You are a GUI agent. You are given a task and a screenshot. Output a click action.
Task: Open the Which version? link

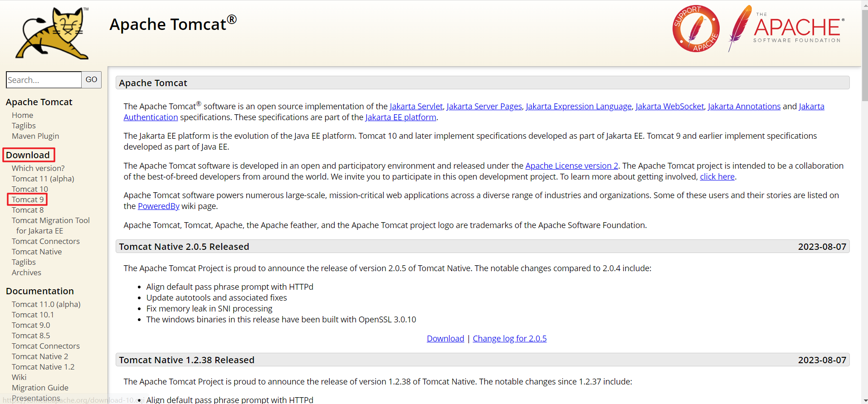38,168
